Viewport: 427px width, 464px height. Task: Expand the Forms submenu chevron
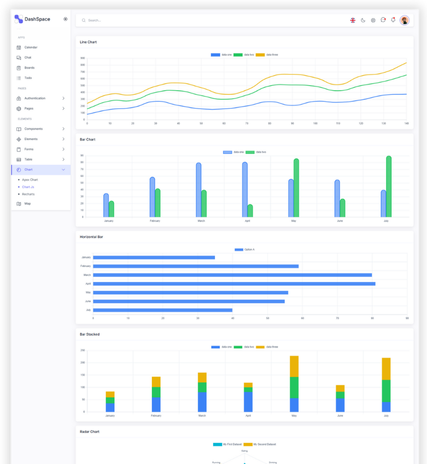(63, 149)
